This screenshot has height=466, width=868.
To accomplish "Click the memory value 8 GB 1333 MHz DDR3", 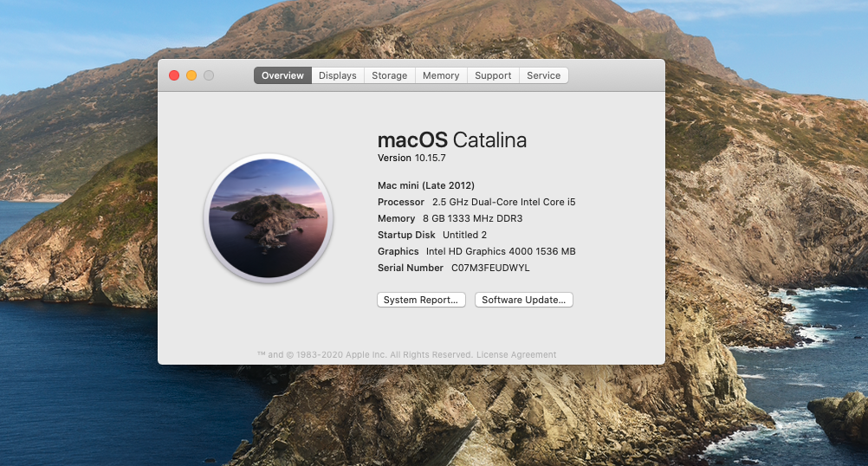I will (x=472, y=218).
